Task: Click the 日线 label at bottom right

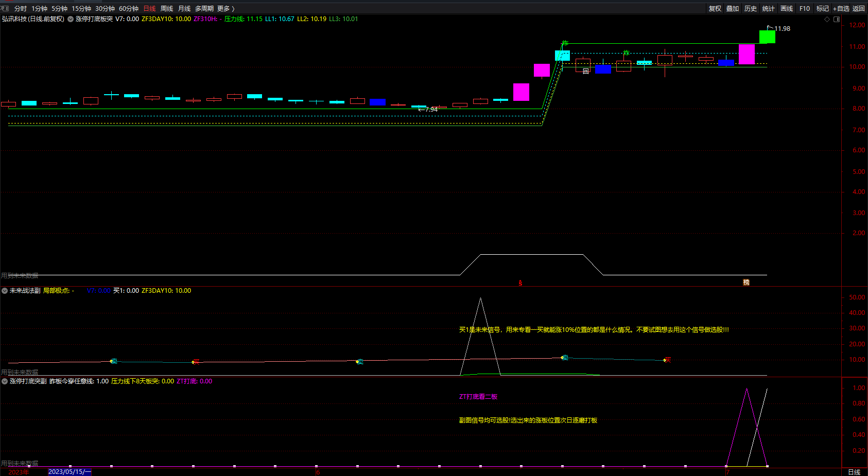Action: 854,472
